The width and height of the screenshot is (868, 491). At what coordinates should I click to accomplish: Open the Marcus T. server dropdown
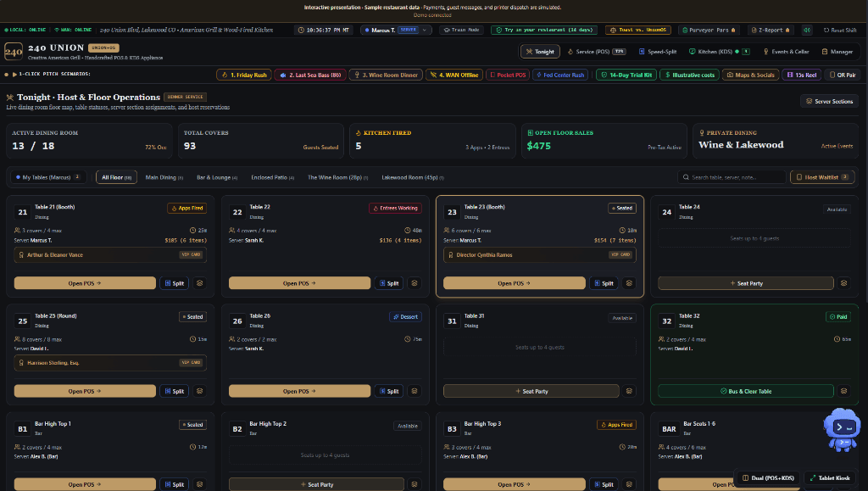tap(396, 30)
